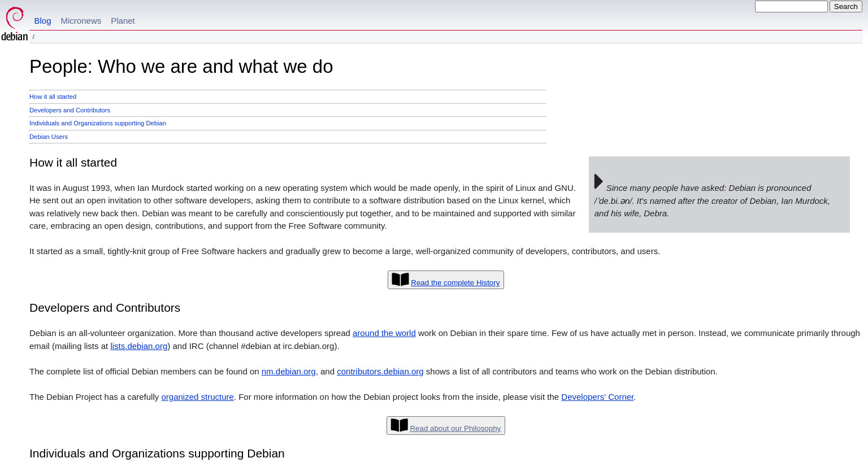868x471 pixels.
Task: Open the contributors.debian.org link
Action: 380,372
